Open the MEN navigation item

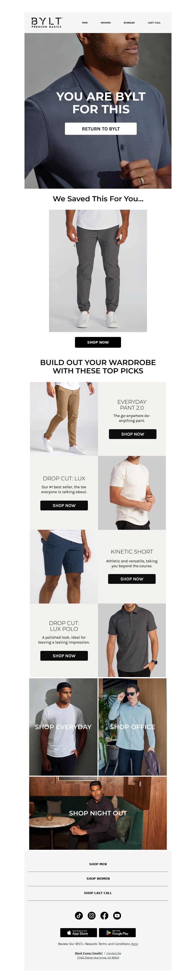pos(85,23)
